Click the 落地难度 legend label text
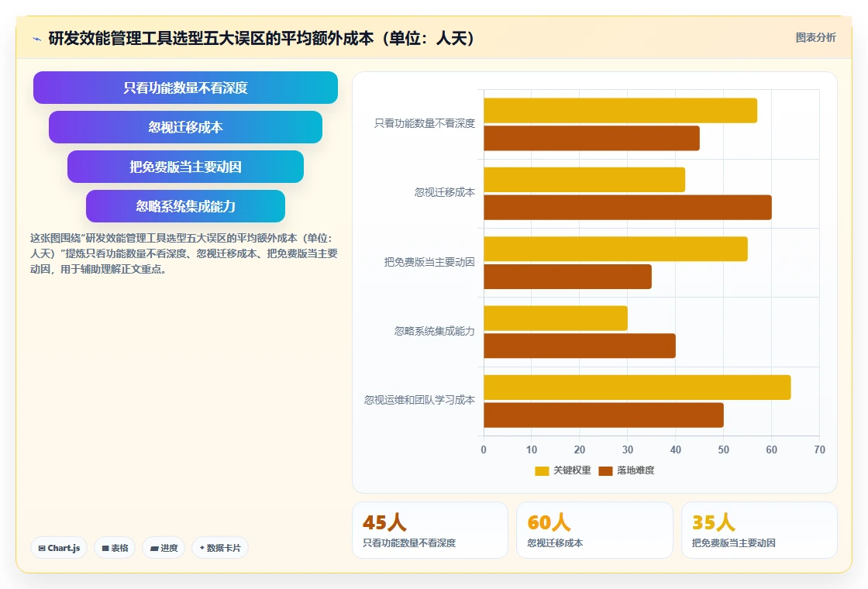Image resolution: width=868 pixels, height=589 pixels. [635, 470]
